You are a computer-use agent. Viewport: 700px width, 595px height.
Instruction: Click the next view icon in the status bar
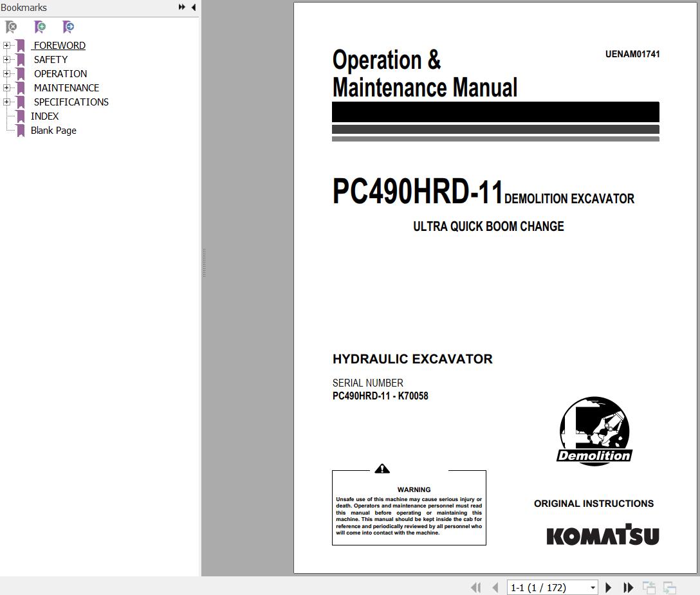[x=670, y=587]
